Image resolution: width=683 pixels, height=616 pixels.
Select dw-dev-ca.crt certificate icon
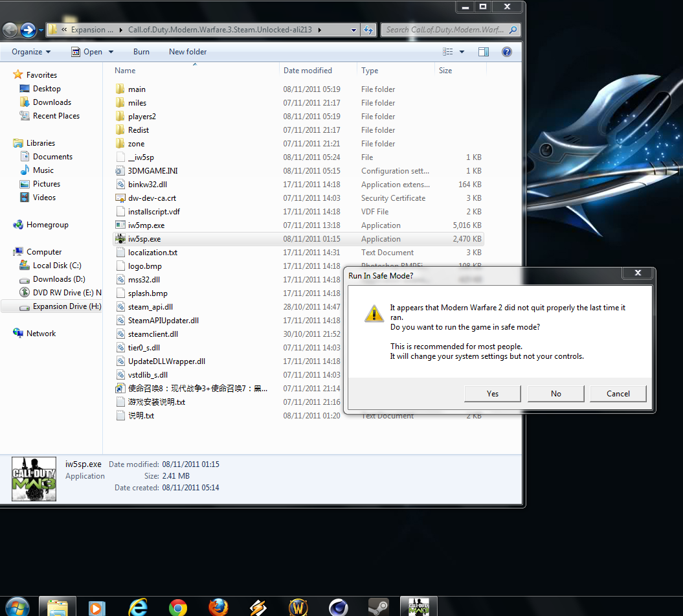120,198
